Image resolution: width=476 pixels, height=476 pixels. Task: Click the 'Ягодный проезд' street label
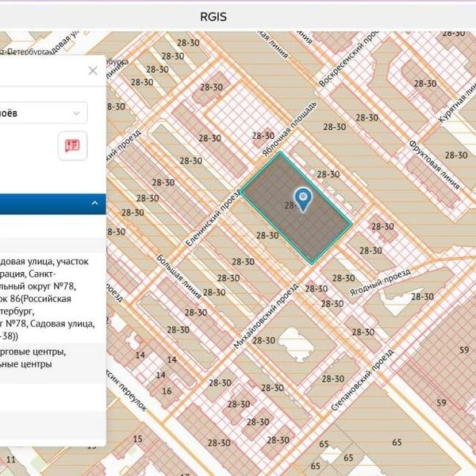tap(380, 282)
